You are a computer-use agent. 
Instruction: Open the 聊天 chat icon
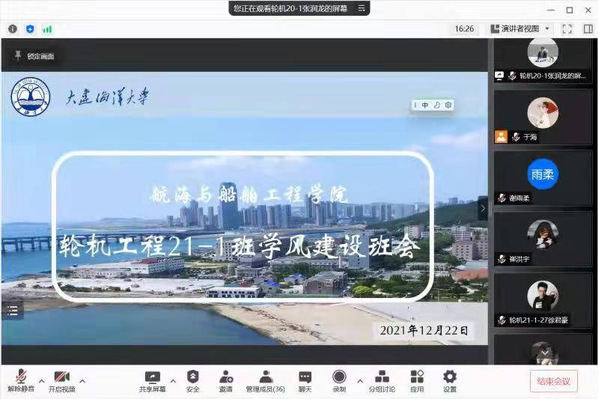305,381
